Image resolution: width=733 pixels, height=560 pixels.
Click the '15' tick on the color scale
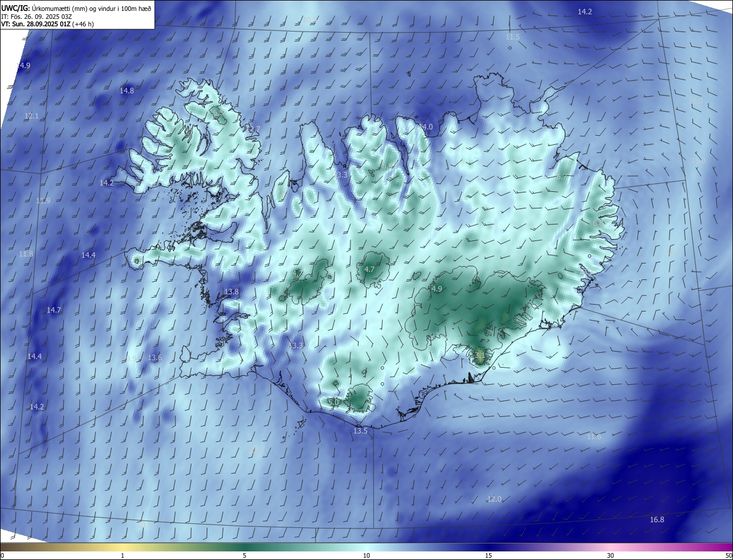click(x=488, y=555)
